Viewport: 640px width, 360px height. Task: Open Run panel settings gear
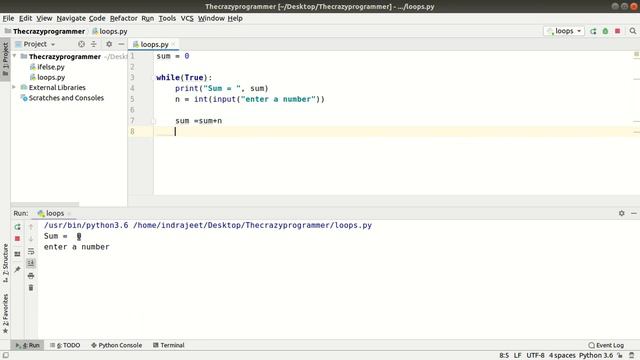(622, 213)
